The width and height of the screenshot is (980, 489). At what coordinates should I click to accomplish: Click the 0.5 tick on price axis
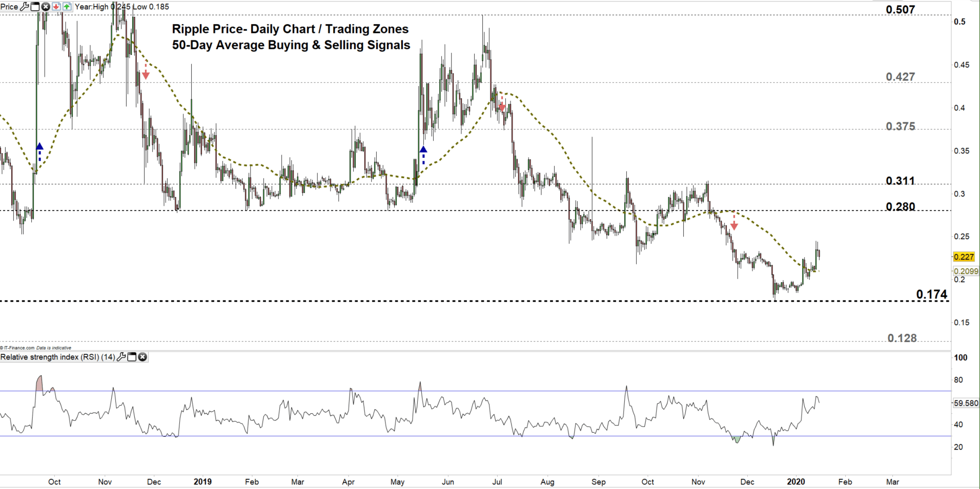pyautogui.click(x=960, y=22)
